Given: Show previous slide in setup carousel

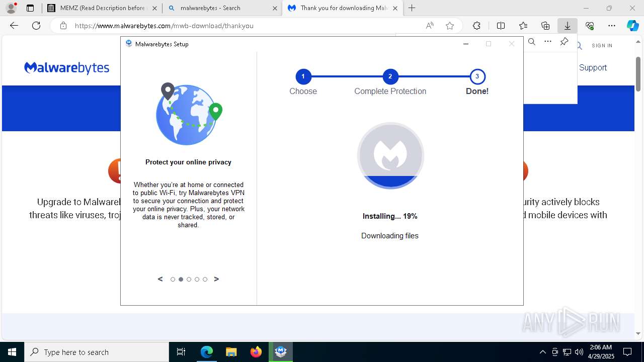Looking at the screenshot, I should click(160, 279).
